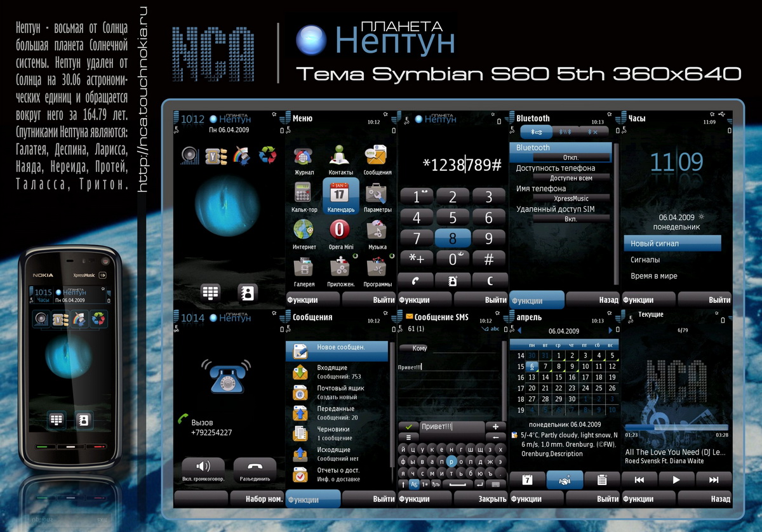
Task: Open Параметры toolbox icon
Action: coord(377,192)
